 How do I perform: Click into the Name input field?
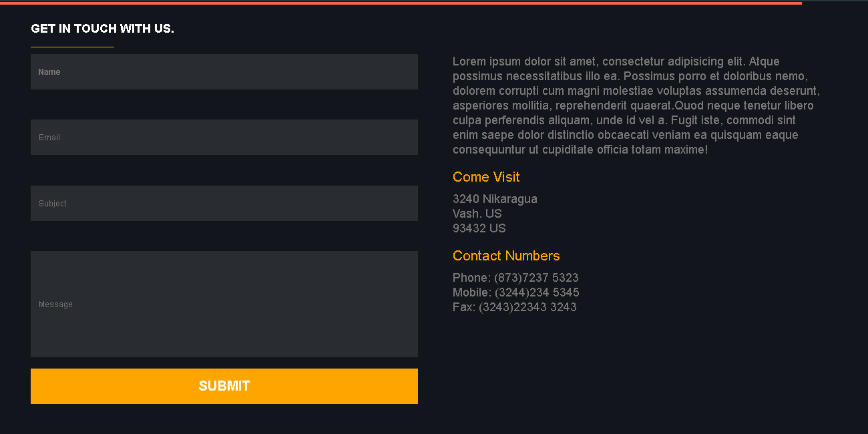[x=224, y=72]
